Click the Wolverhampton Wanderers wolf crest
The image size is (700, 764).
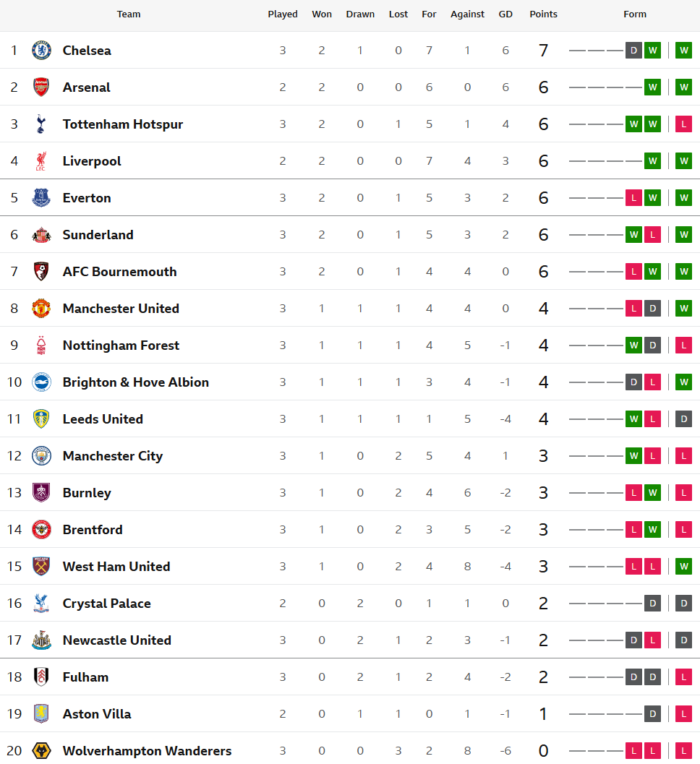(41, 751)
